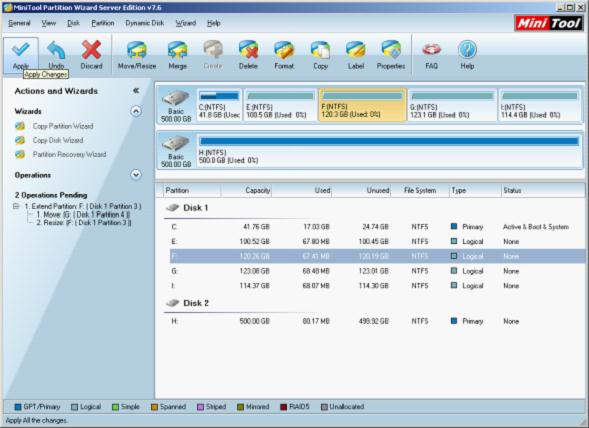The height and width of the screenshot is (428, 589).
Task: Click the Undo arrow icon
Action: coord(56,50)
